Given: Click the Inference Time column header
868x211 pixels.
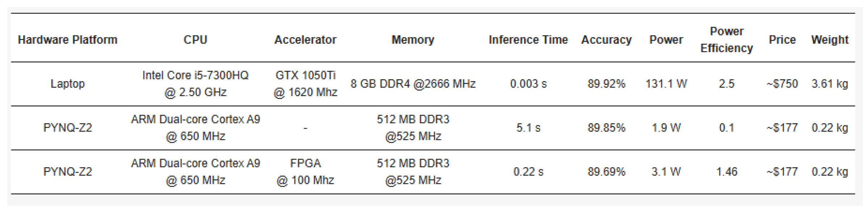Looking at the screenshot, I should point(528,40).
